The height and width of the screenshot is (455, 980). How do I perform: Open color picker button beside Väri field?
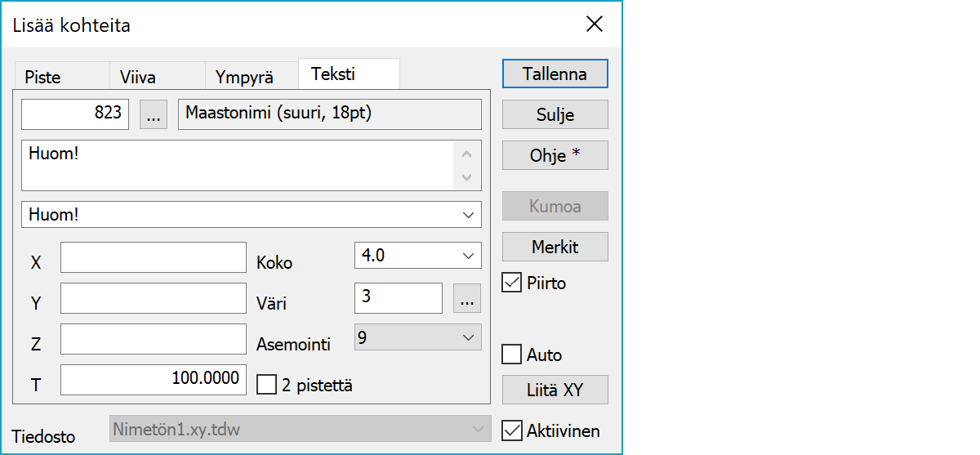point(467,298)
